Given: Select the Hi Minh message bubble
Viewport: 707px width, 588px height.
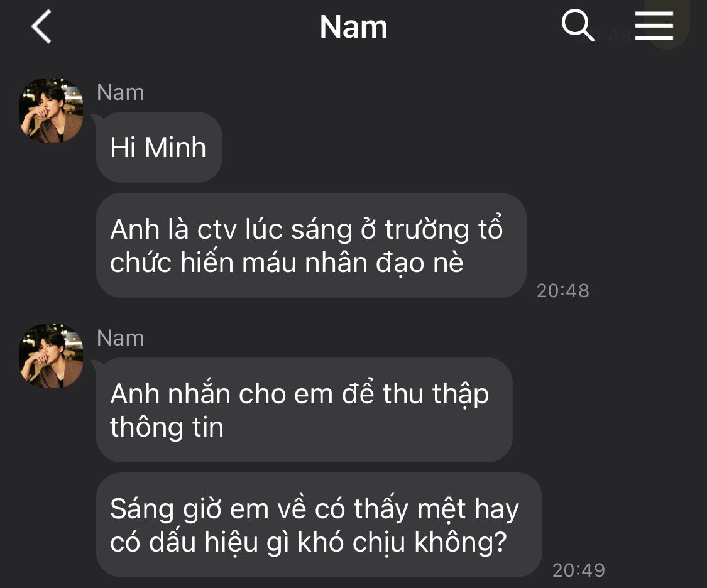Looking at the screenshot, I should click(x=159, y=148).
